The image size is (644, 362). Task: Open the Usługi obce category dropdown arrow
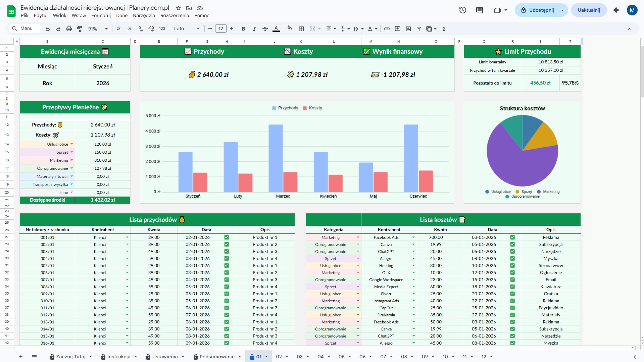tap(72, 144)
